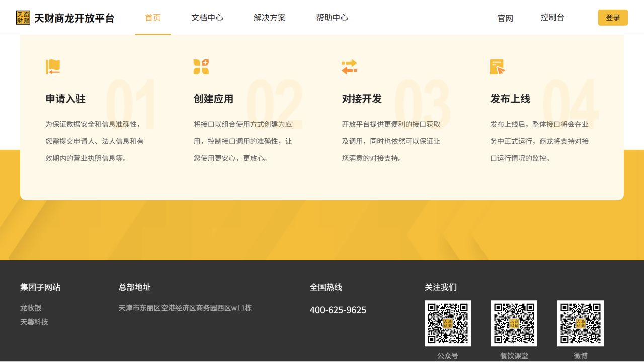Click the 公众号 label under QR code
Image resolution: width=644 pixels, height=362 pixels.
click(448, 356)
